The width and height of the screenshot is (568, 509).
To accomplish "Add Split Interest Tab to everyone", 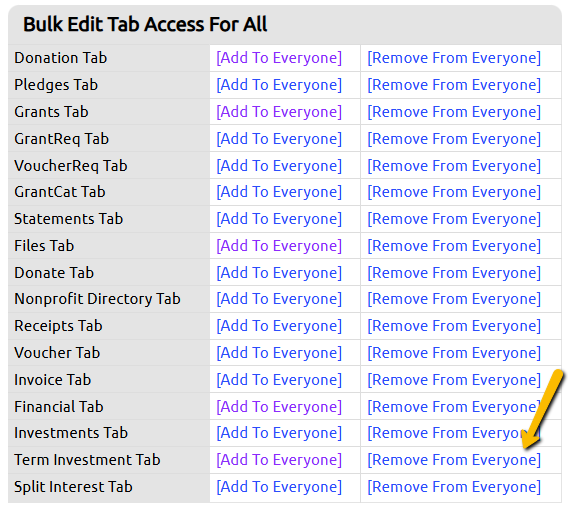I will tap(279, 487).
